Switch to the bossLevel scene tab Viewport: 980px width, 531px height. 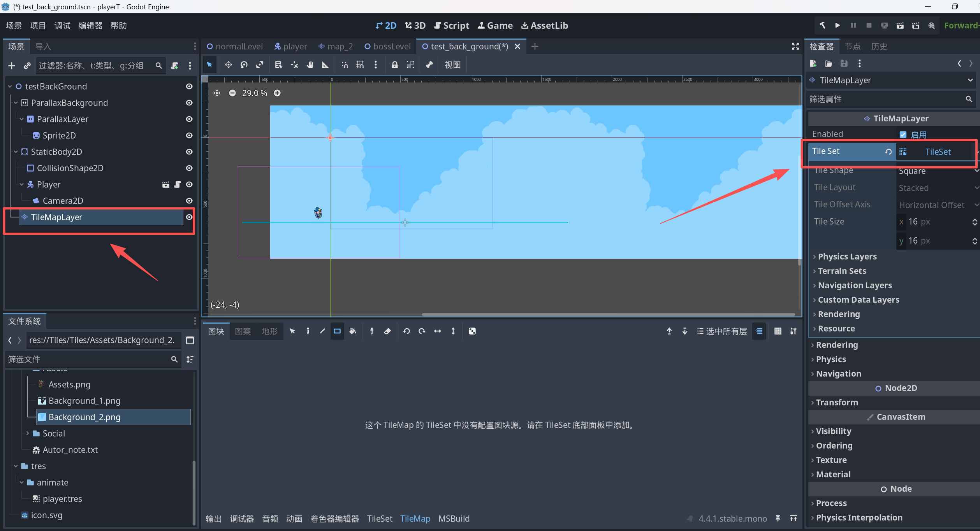click(387, 46)
